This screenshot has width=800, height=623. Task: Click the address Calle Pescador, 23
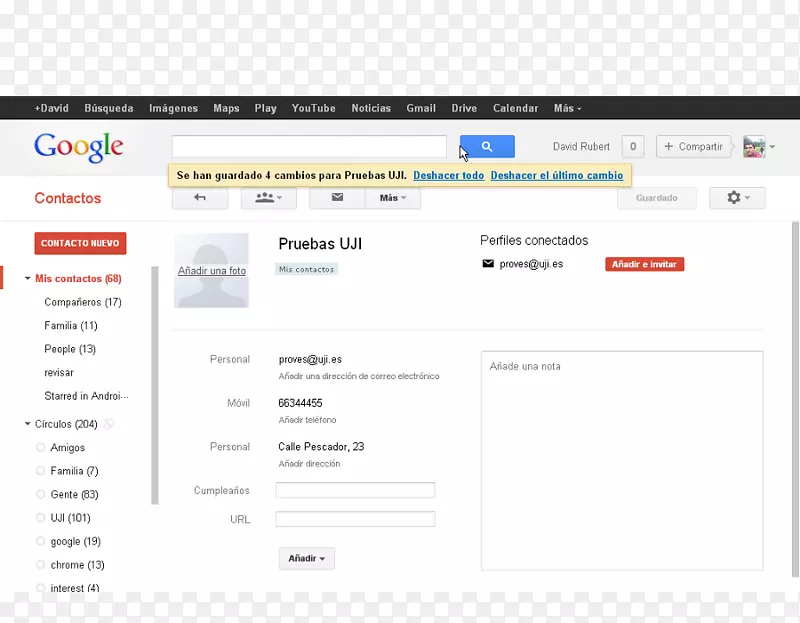tap(321, 446)
